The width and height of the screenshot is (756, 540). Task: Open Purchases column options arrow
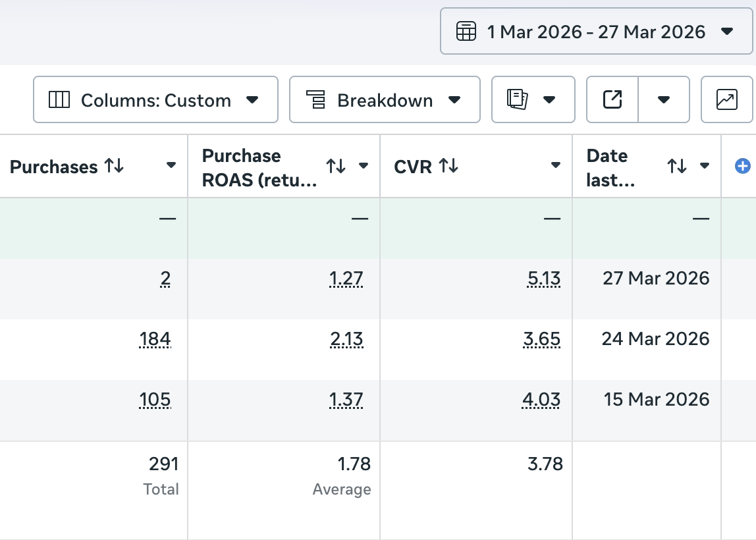coord(171,165)
